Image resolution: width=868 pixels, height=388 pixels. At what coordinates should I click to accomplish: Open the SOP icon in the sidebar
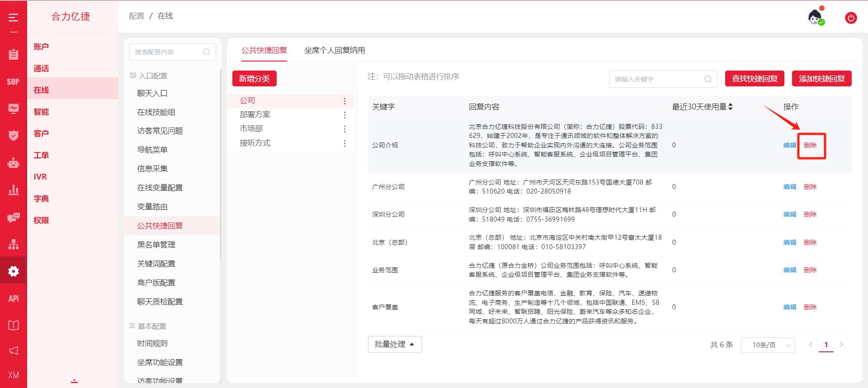[14, 82]
